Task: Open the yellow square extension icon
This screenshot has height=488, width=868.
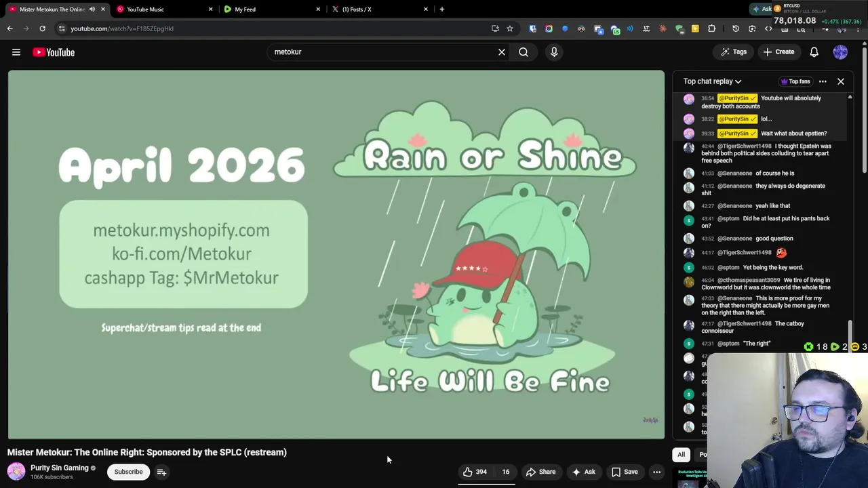Action: tap(695, 28)
